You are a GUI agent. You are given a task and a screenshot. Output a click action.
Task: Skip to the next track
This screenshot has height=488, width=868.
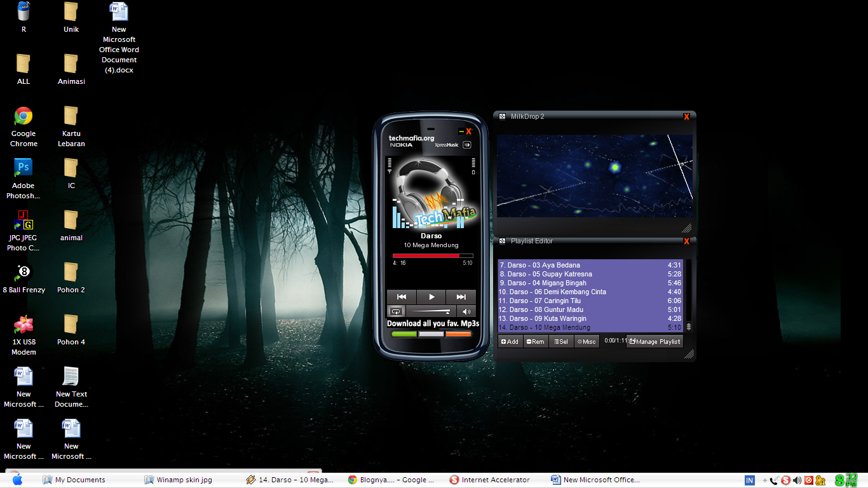click(x=461, y=297)
